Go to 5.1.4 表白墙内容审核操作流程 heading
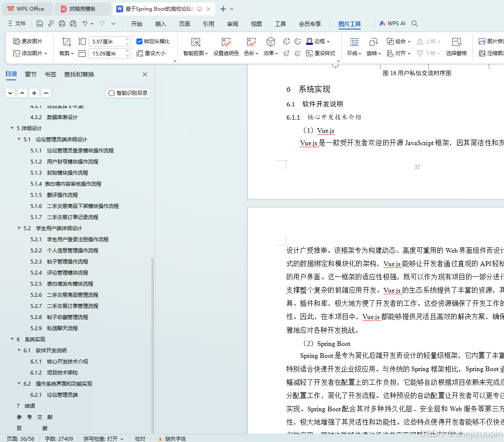 (65, 184)
